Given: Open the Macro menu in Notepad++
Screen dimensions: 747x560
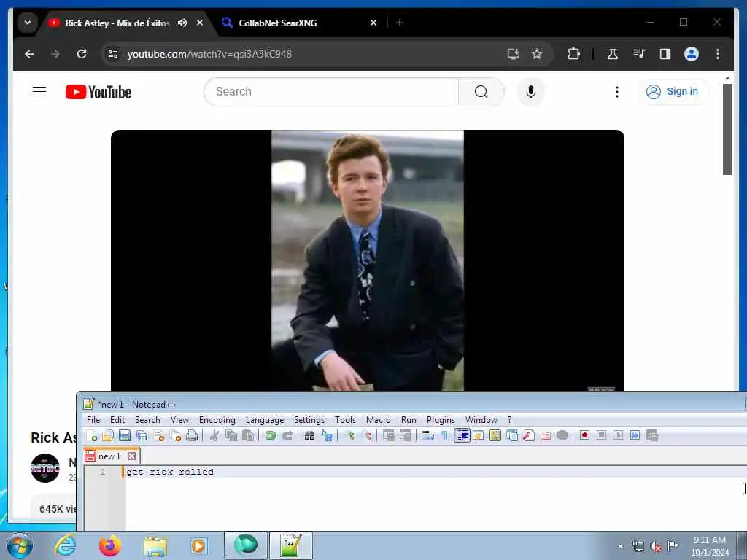Looking at the screenshot, I should pyautogui.click(x=379, y=419).
